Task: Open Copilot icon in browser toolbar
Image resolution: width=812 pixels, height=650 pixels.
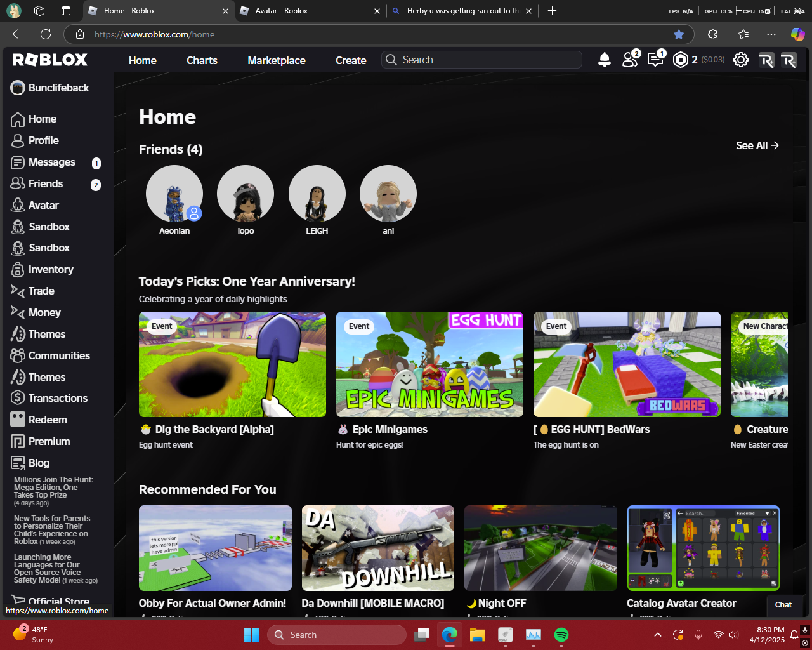Action: (x=797, y=34)
